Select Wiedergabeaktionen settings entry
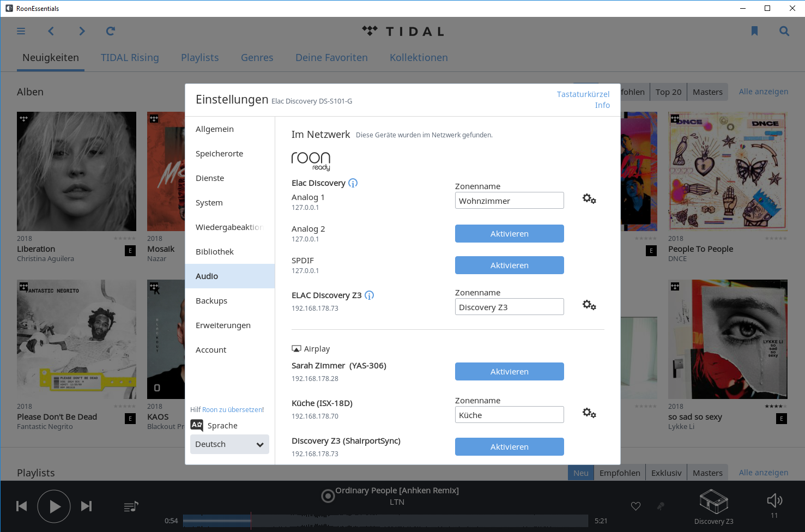The image size is (805, 532). coord(230,227)
